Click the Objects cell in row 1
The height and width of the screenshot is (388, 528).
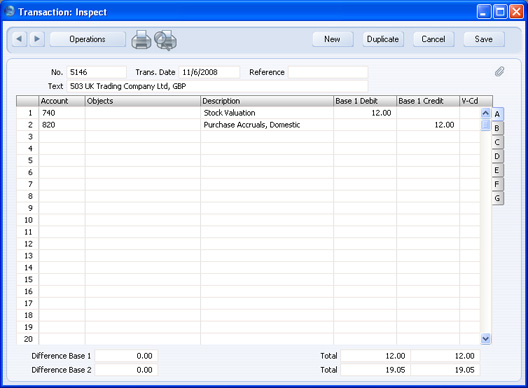click(x=143, y=113)
